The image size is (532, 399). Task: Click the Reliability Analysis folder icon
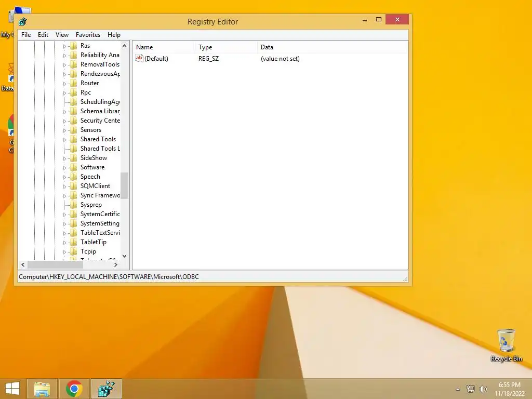[74, 55]
